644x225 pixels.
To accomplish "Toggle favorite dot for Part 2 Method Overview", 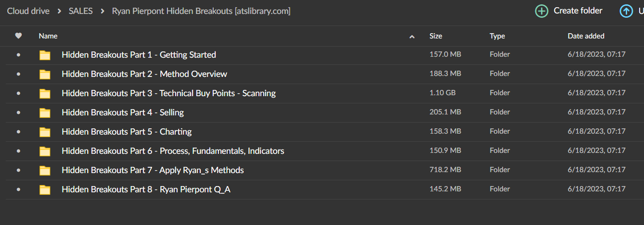I will point(18,74).
